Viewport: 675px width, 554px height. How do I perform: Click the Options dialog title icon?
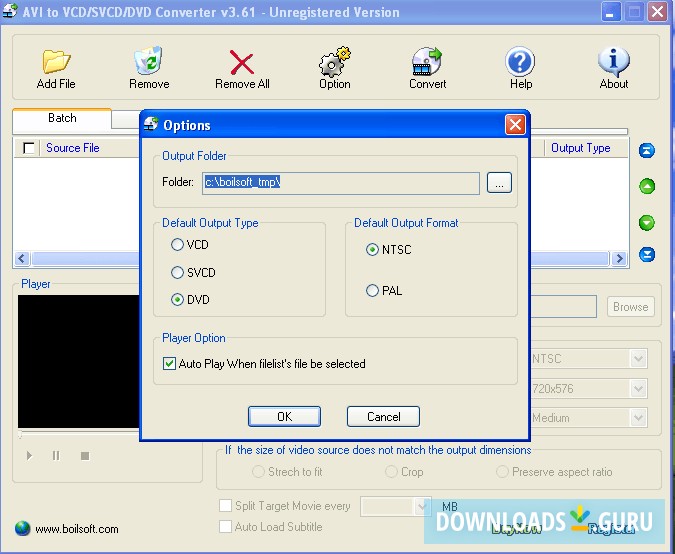coord(151,124)
